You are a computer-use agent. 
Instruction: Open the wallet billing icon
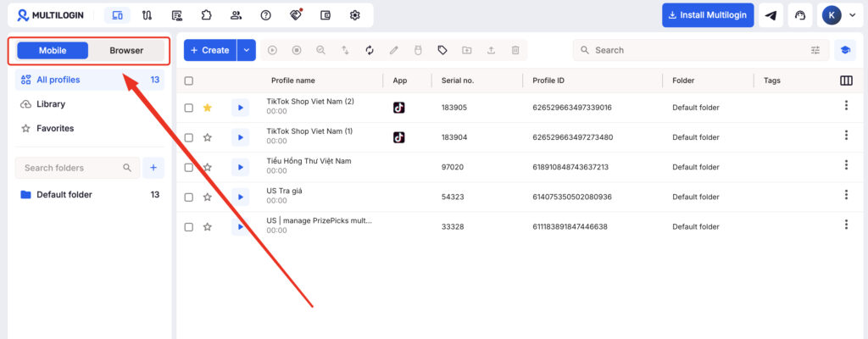point(325,15)
